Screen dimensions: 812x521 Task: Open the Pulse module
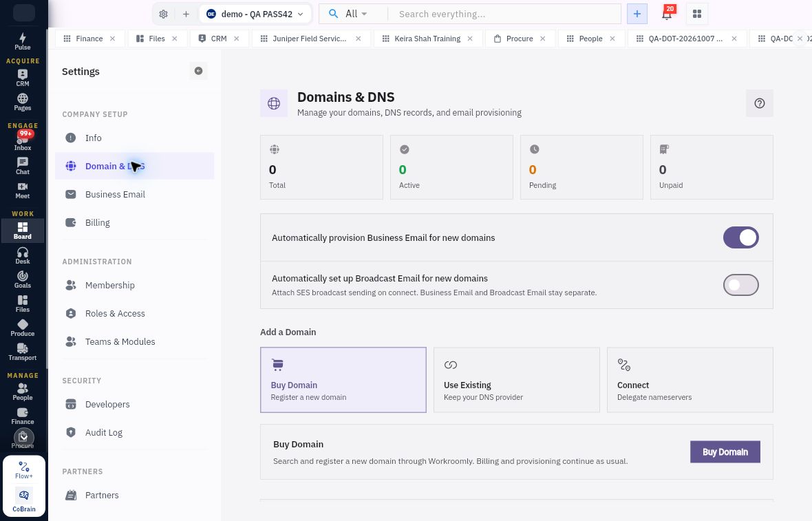coord(22,41)
